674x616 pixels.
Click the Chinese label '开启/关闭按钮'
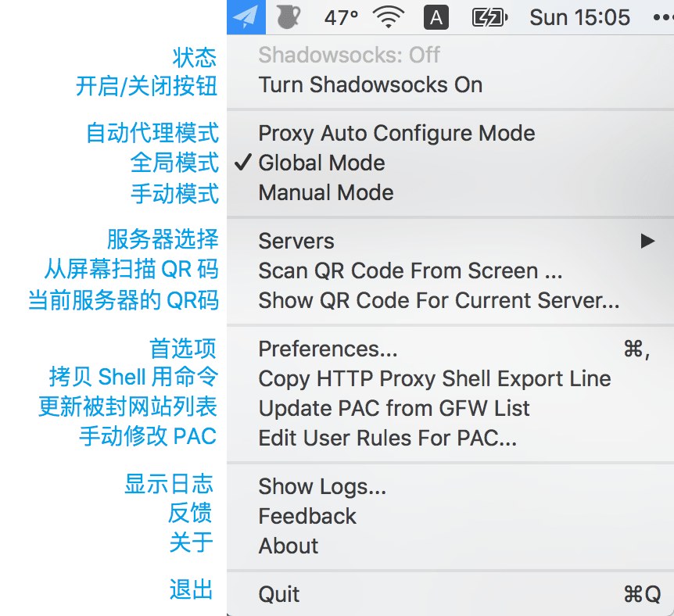146,86
